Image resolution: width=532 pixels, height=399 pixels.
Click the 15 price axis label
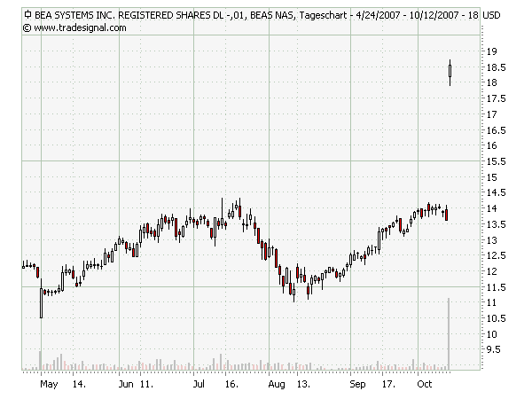491,177
